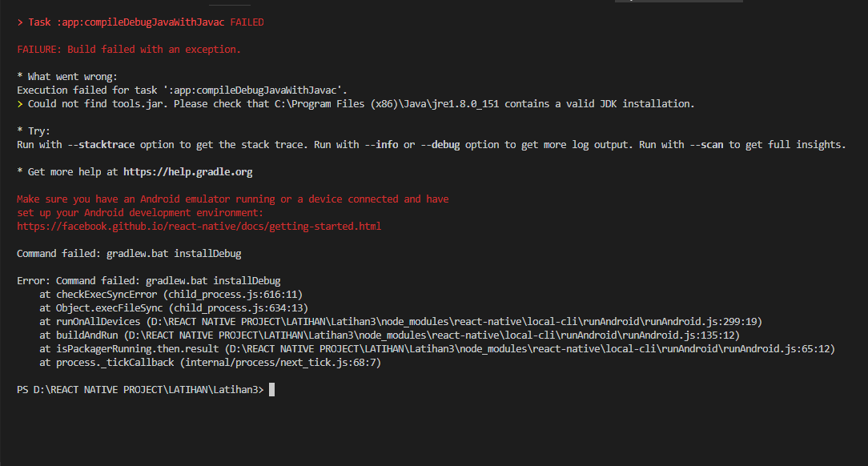Click the child_process.js:634:13 file reference
The image size is (868, 466).
click(238, 308)
